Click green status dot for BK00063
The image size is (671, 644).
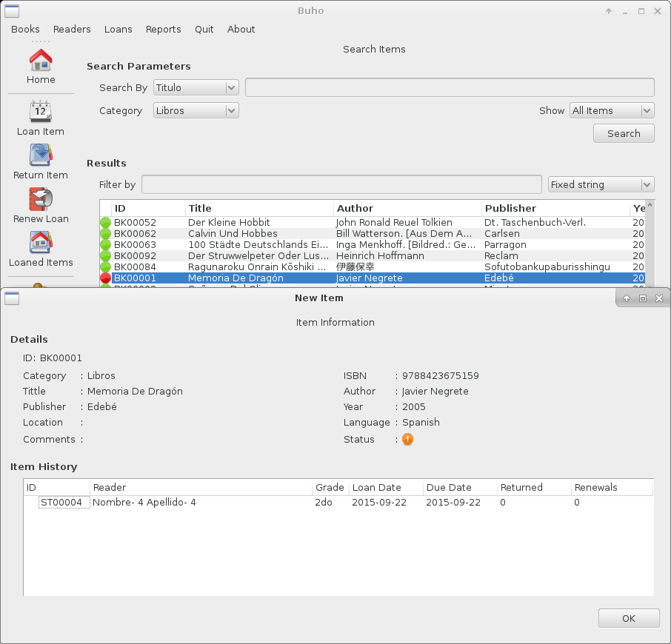tap(105, 244)
